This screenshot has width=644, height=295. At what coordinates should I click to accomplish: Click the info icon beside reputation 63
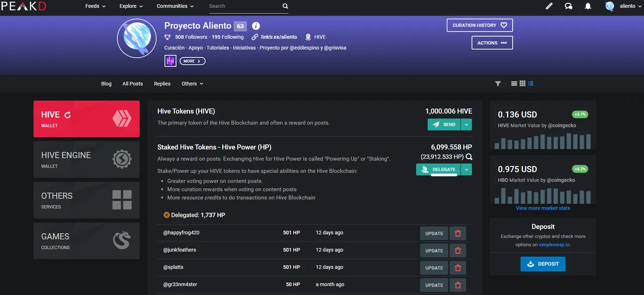(256, 26)
